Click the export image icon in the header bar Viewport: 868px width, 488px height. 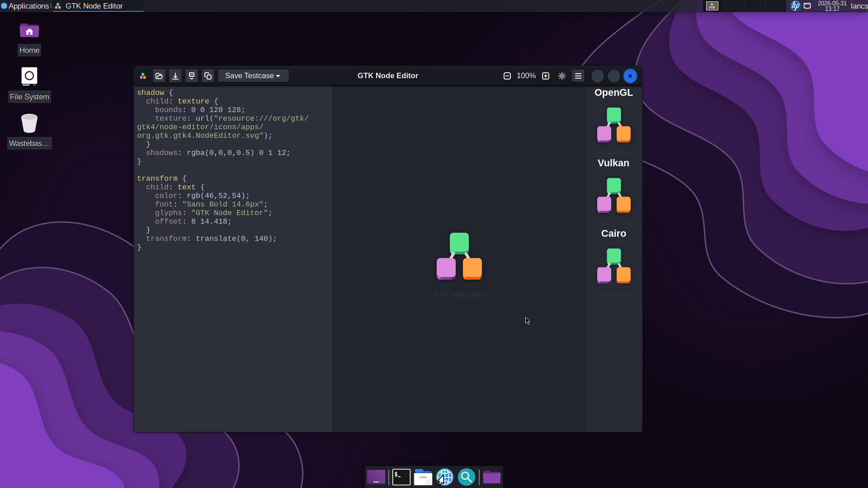192,76
